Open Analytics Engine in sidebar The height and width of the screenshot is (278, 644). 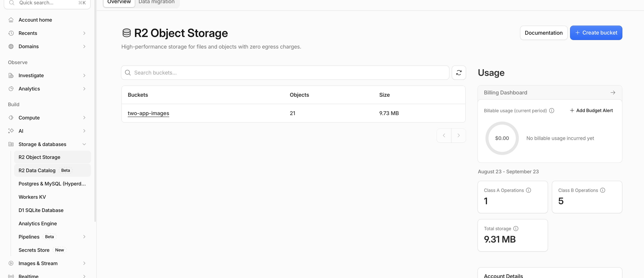(53, 224)
